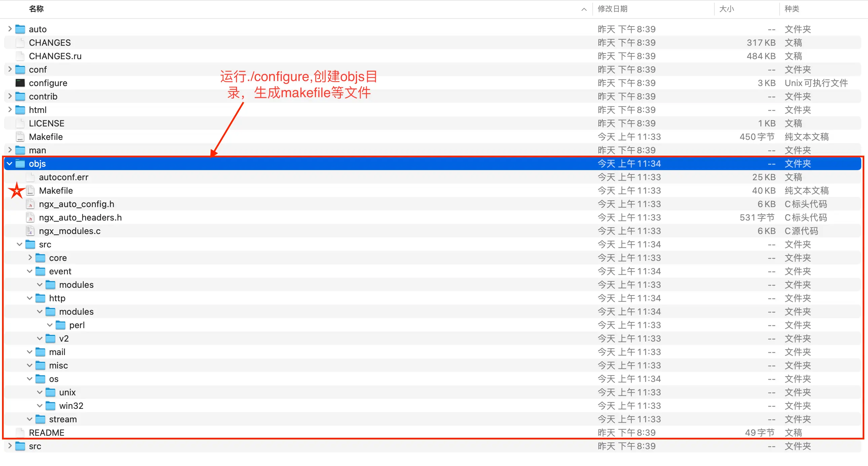Sort by the 种类 column header
Screen dimensions: 868x466
click(791, 9)
